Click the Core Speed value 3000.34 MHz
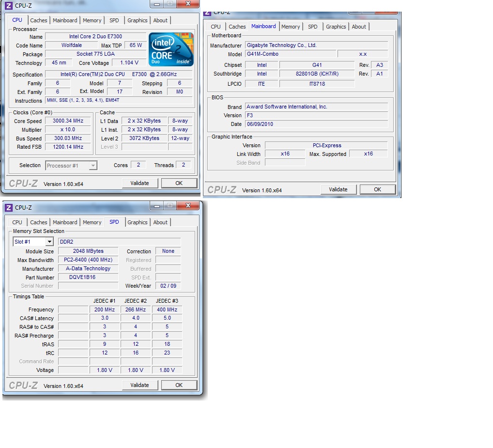493x448 pixels. pos(68,121)
